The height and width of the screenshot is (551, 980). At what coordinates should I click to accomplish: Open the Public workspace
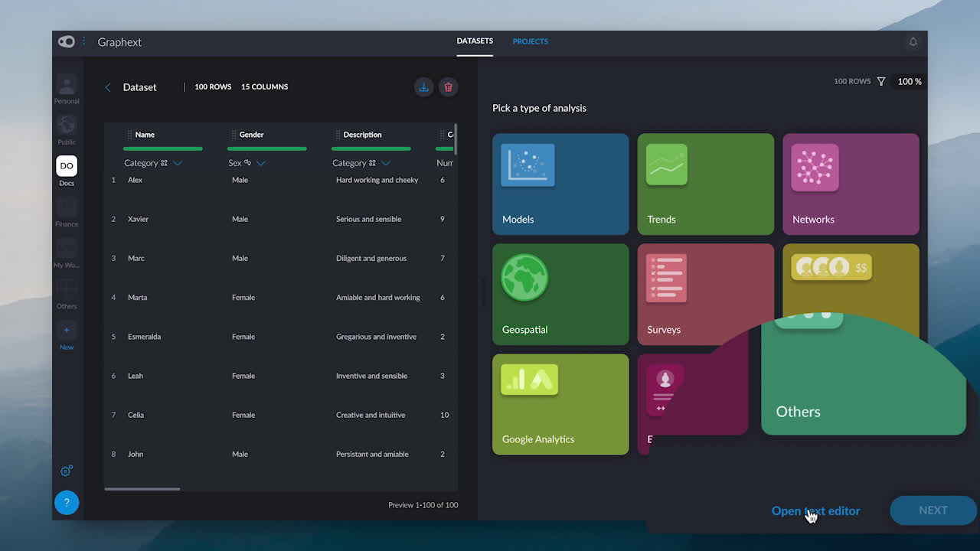(x=67, y=130)
